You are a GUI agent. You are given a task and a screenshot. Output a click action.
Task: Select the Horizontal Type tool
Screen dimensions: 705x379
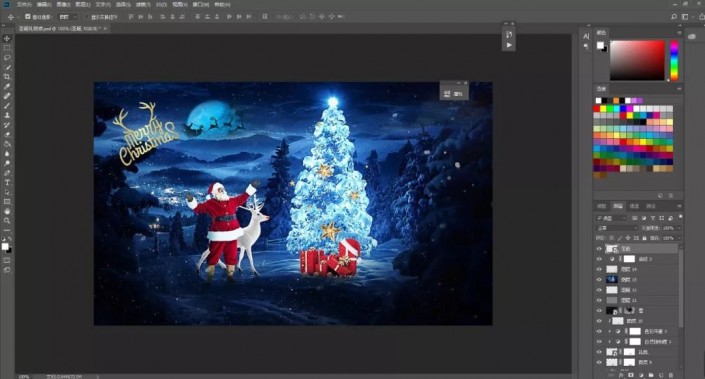tap(7, 182)
